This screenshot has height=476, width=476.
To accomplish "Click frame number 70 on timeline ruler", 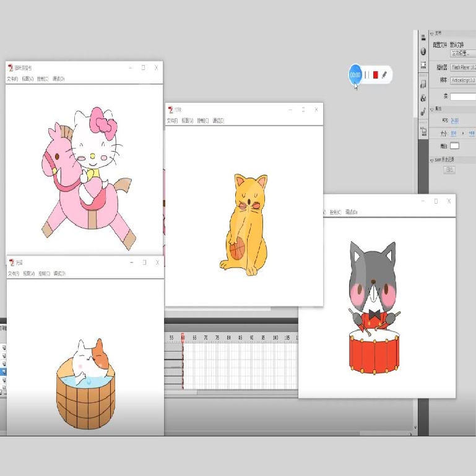I will coord(206,337).
